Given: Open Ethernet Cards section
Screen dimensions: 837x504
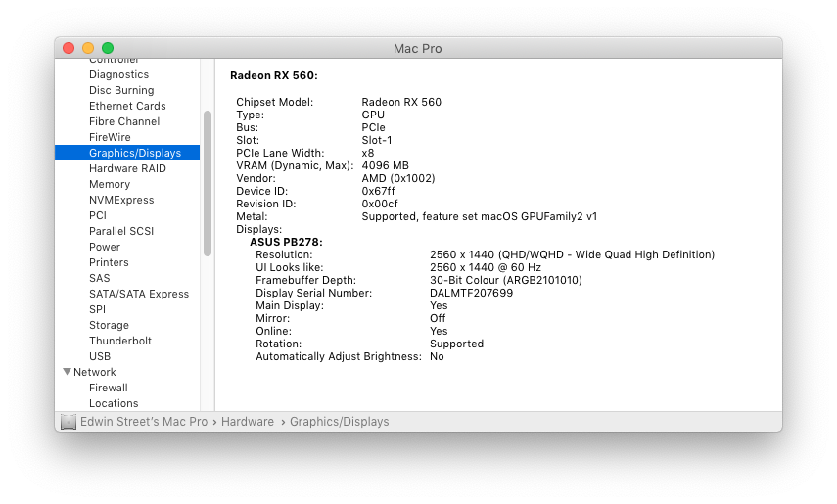Looking at the screenshot, I should click(x=127, y=106).
